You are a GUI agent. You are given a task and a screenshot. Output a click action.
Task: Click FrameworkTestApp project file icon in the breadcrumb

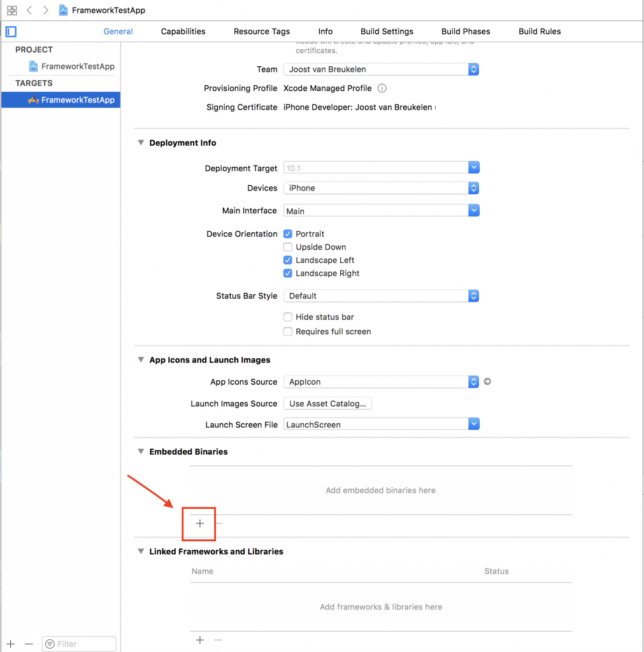coord(63,10)
